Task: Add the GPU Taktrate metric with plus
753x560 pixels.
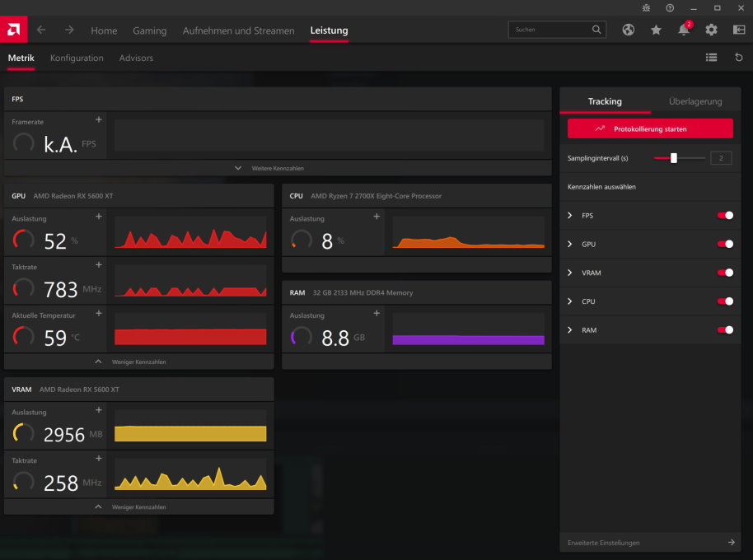Action: click(x=98, y=265)
